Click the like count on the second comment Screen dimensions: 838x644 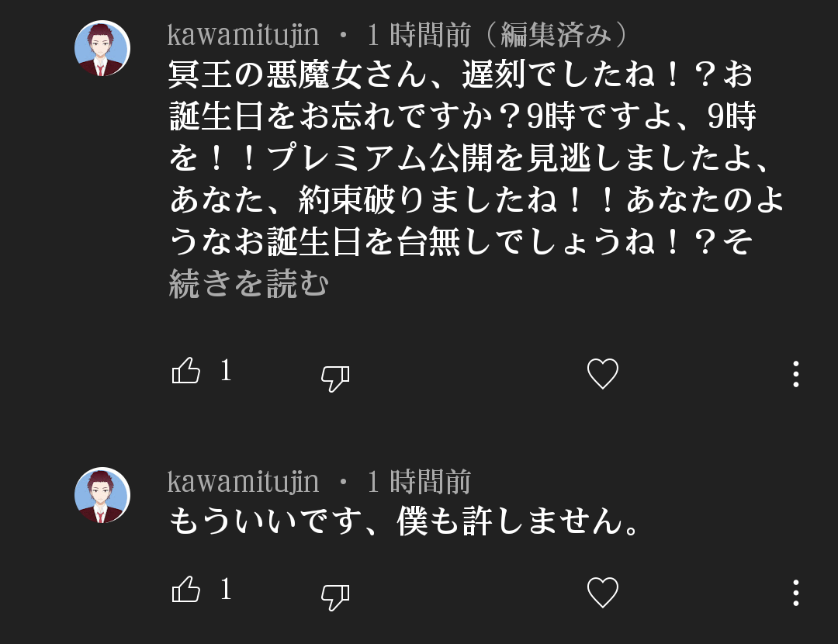[x=226, y=590]
